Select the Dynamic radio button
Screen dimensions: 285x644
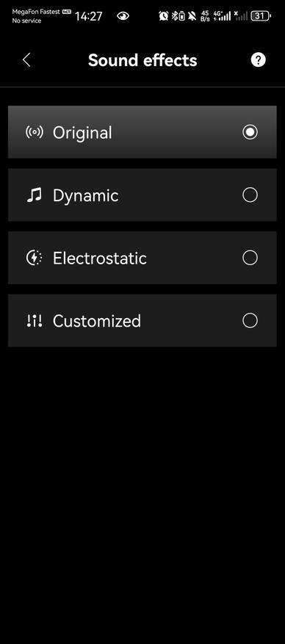pyautogui.click(x=250, y=195)
